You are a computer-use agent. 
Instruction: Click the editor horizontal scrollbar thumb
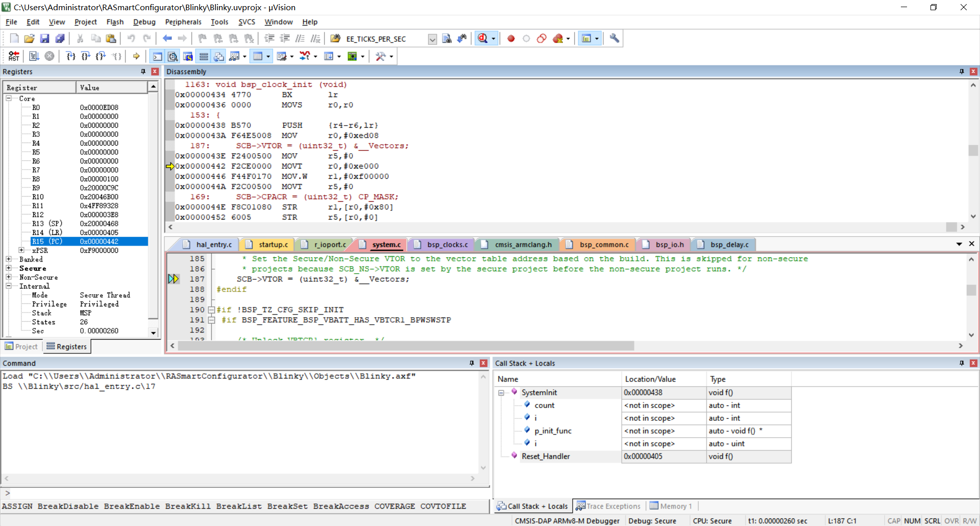tap(406, 346)
